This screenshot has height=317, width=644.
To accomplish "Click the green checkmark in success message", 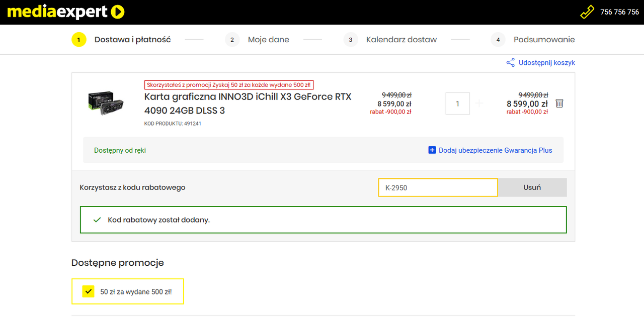I will (x=97, y=220).
